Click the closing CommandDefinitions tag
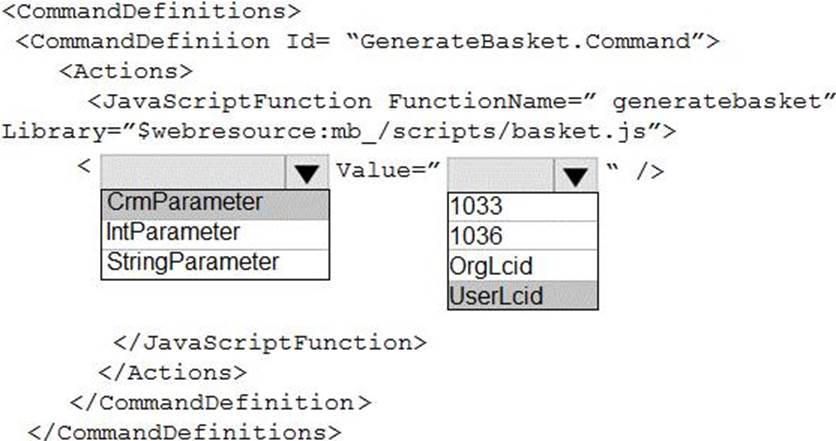 pyautogui.click(x=178, y=431)
